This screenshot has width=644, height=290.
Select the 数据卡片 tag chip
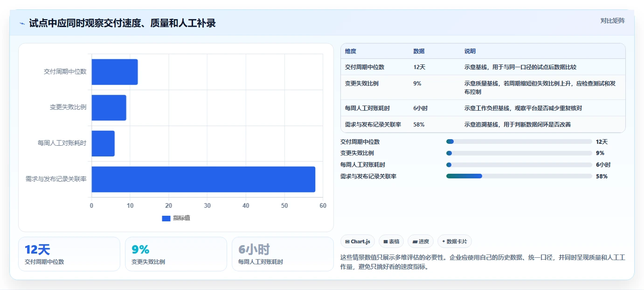pos(455,241)
